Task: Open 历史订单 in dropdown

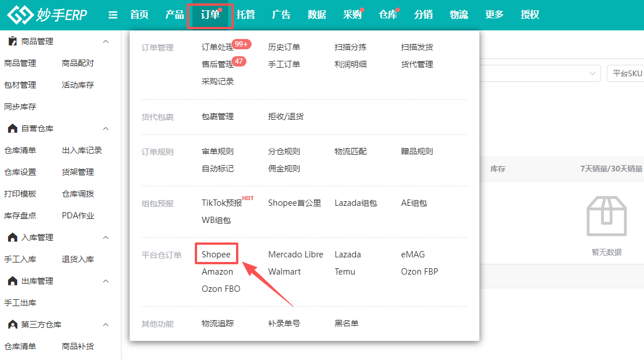Action: pyautogui.click(x=284, y=47)
